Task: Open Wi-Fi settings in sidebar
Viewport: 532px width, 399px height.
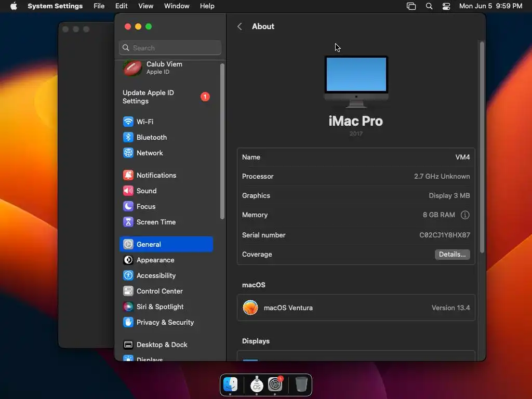Action: 166,122
